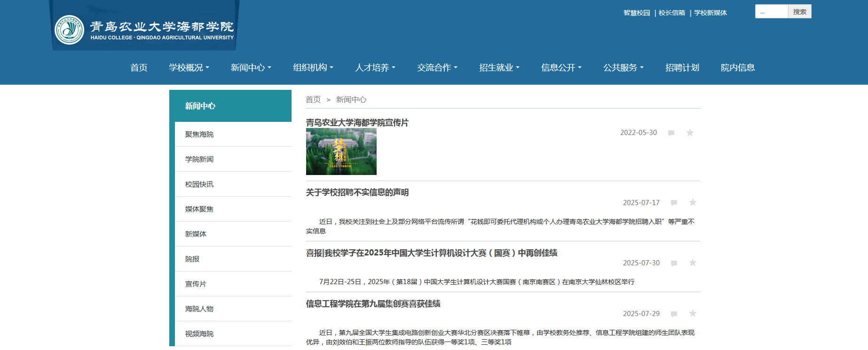Open the promotional video thumbnail image

(x=341, y=151)
